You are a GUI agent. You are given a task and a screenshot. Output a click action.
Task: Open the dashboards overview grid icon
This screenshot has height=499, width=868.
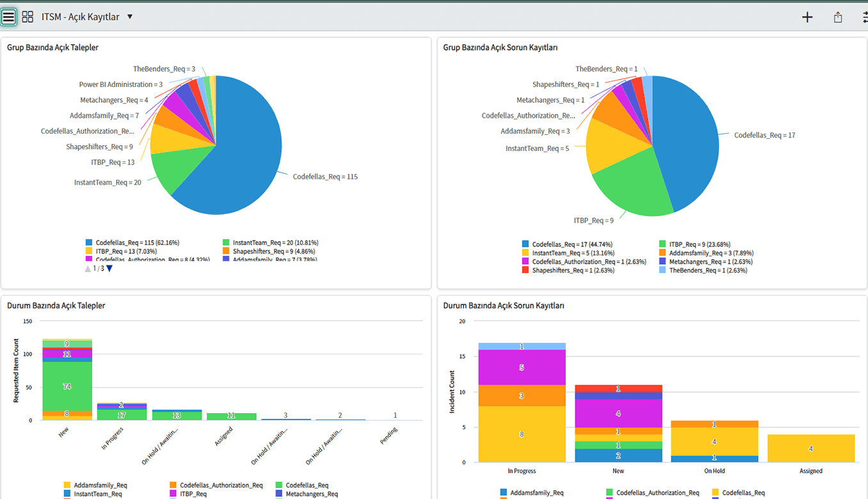28,17
